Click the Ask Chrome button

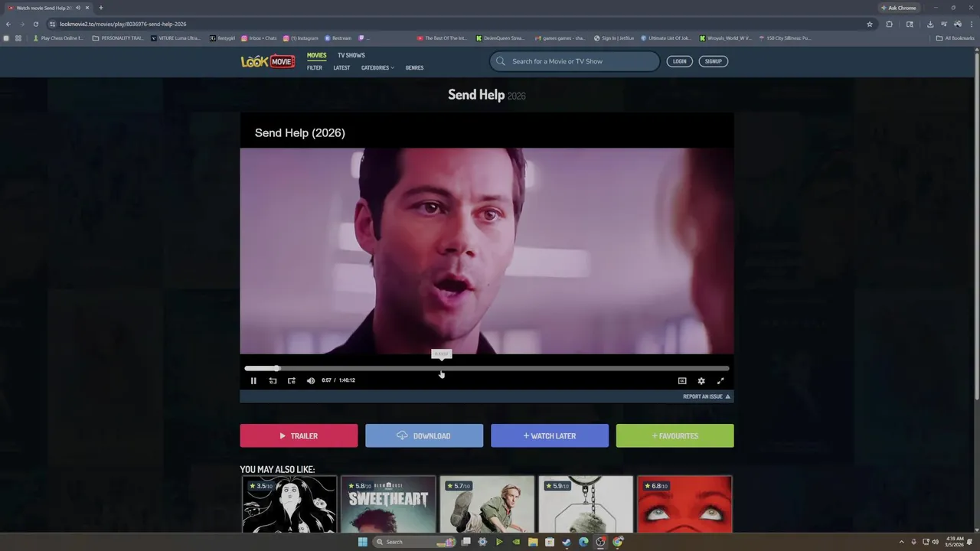(x=899, y=8)
